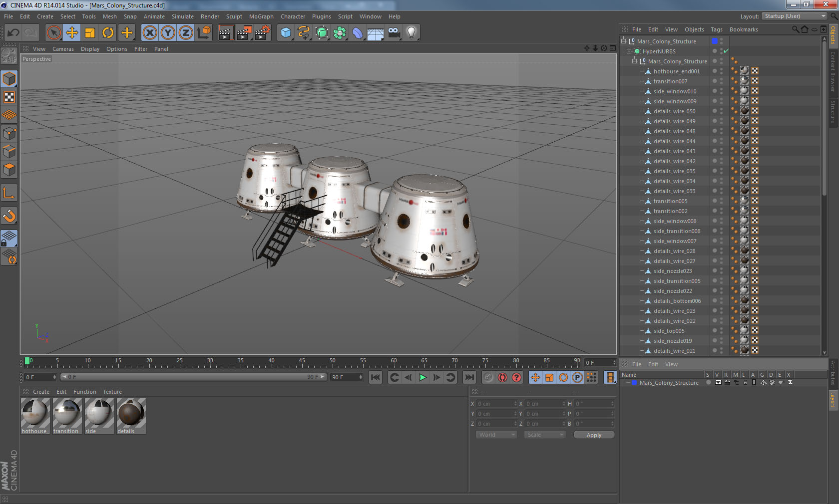Viewport: 839px width, 504px height.
Task: Toggle X axis lock
Action: coord(150,33)
